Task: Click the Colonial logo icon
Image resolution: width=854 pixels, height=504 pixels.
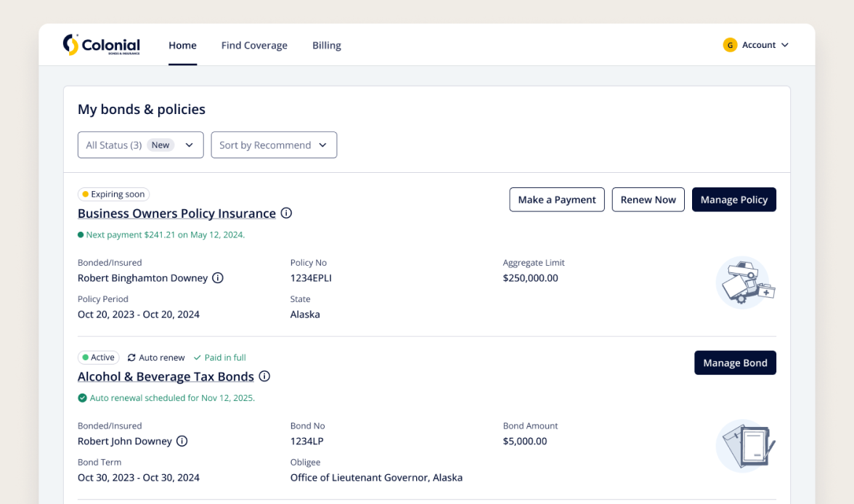Action: coord(70,45)
